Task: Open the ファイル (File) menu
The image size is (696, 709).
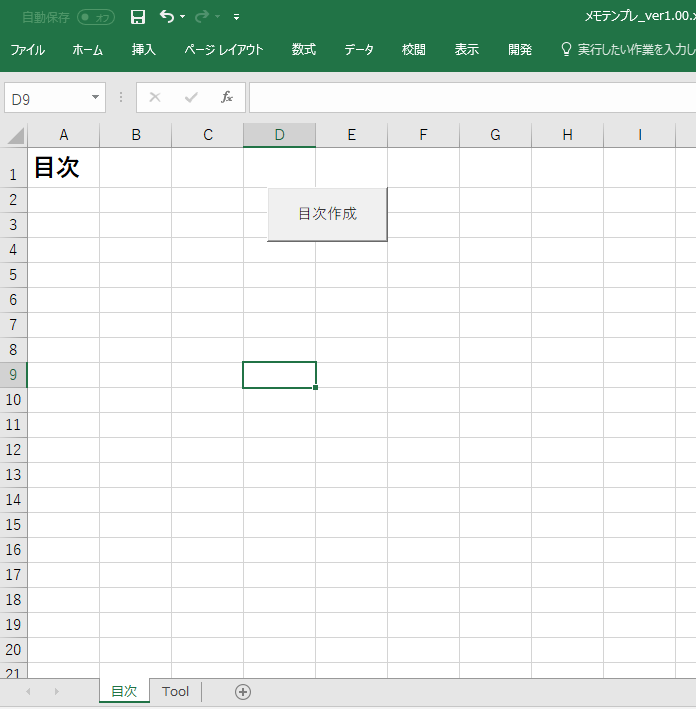Action: tap(27, 49)
